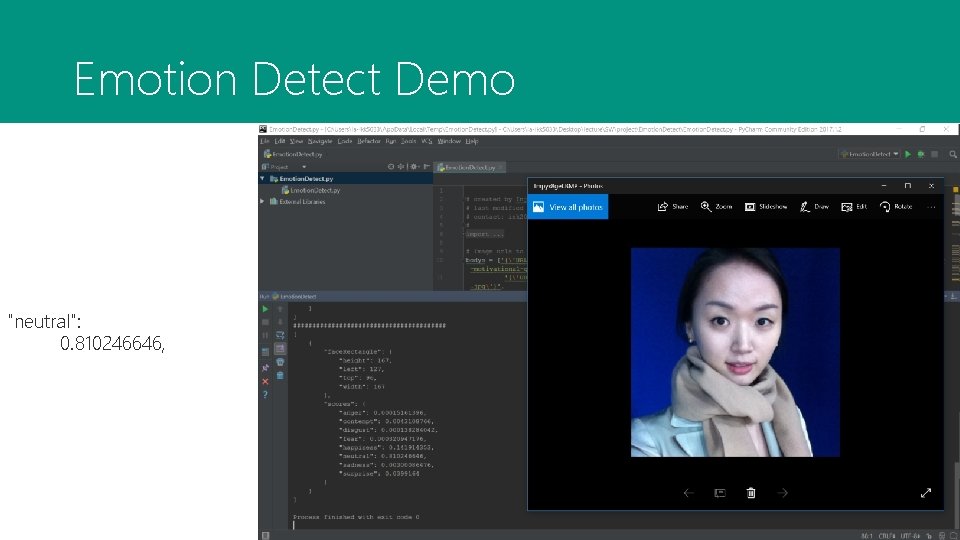This screenshot has height=540, width=960.
Task: Click the debug bug icon in PyCharm
Action: pyautogui.click(x=919, y=154)
